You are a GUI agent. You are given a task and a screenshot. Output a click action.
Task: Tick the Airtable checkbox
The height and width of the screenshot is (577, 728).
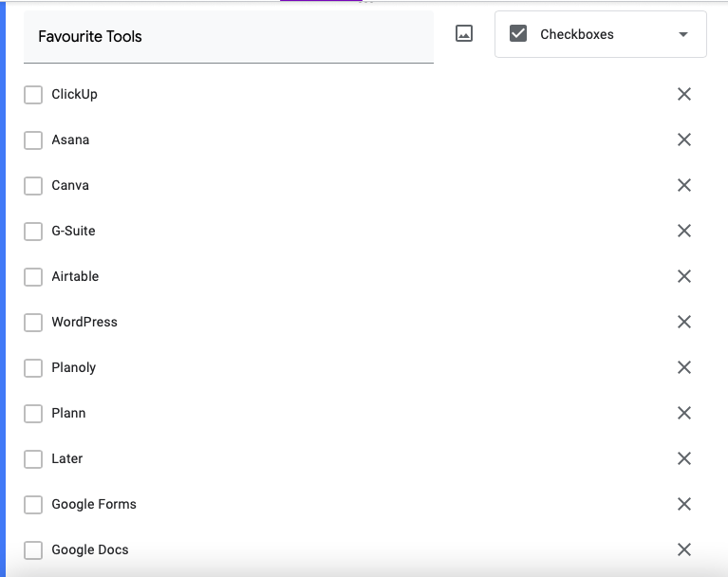pos(33,277)
